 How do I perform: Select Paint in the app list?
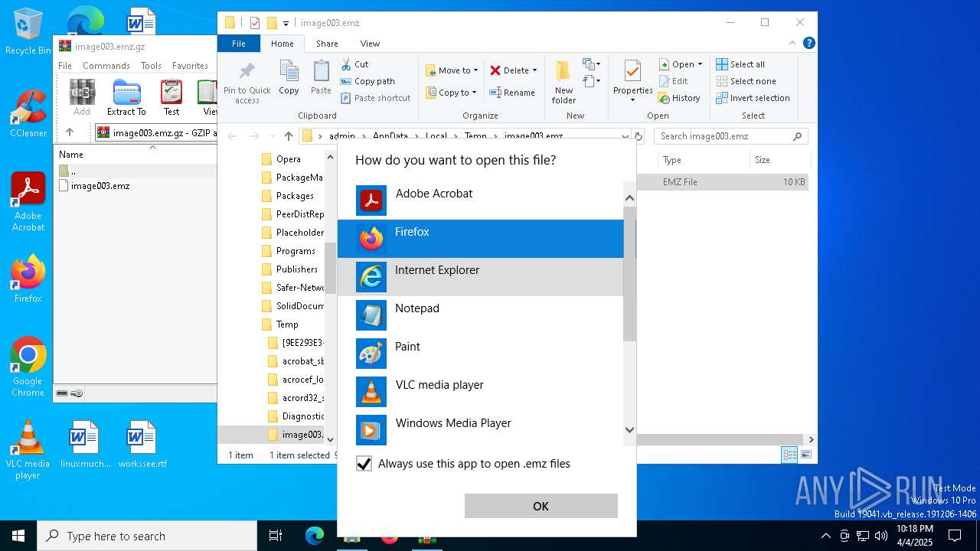tap(480, 354)
